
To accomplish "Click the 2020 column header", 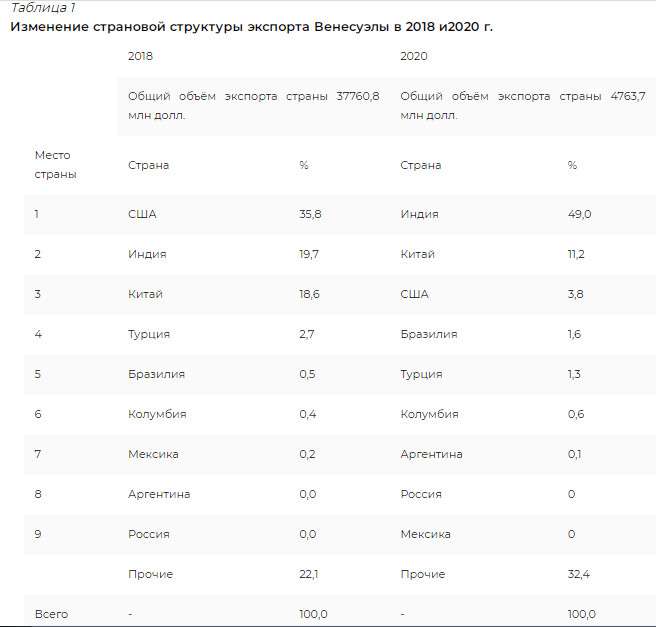I will coord(413,56).
